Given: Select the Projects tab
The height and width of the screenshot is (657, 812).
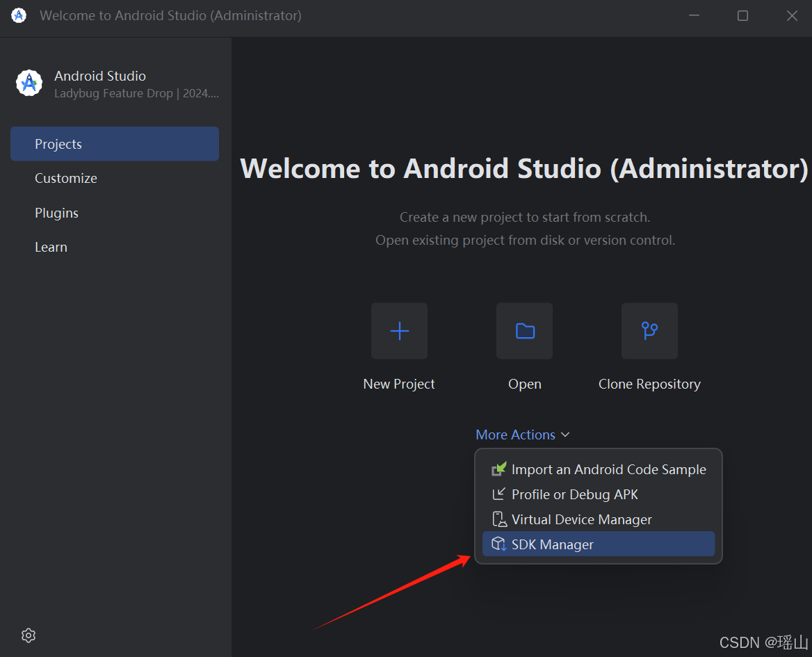Looking at the screenshot, I should (115, 144).
